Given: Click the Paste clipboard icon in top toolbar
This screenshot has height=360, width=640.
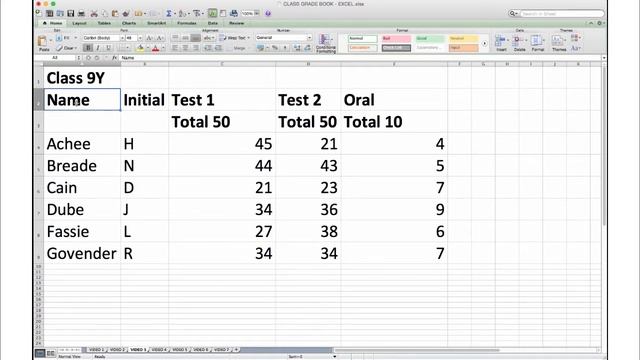Looking at the screenshot, I should click(115, 13).
